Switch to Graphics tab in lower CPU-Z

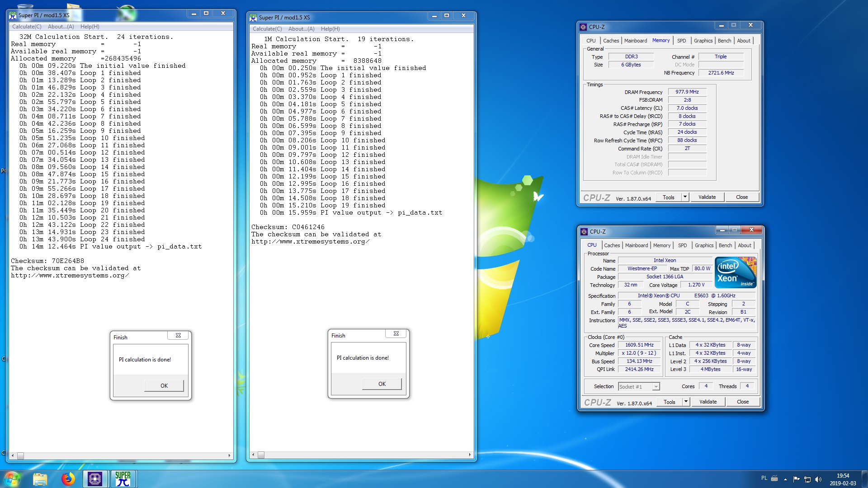pyautogui.click(x=704, y=245)
